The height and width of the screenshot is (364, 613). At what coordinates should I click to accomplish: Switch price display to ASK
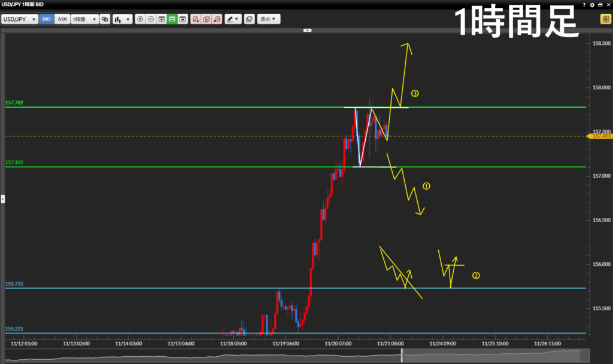tap(62, 19)
